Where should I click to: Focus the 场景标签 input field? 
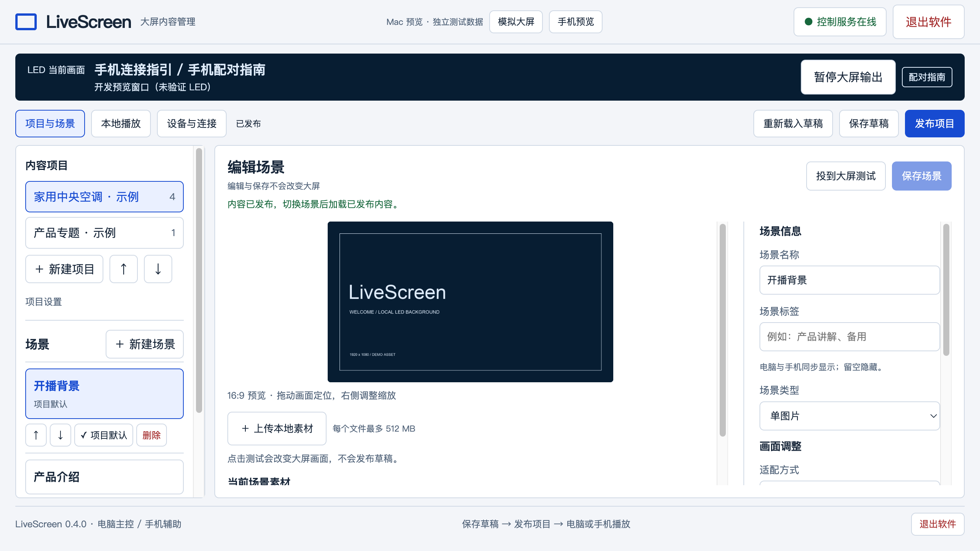[849, 337]
